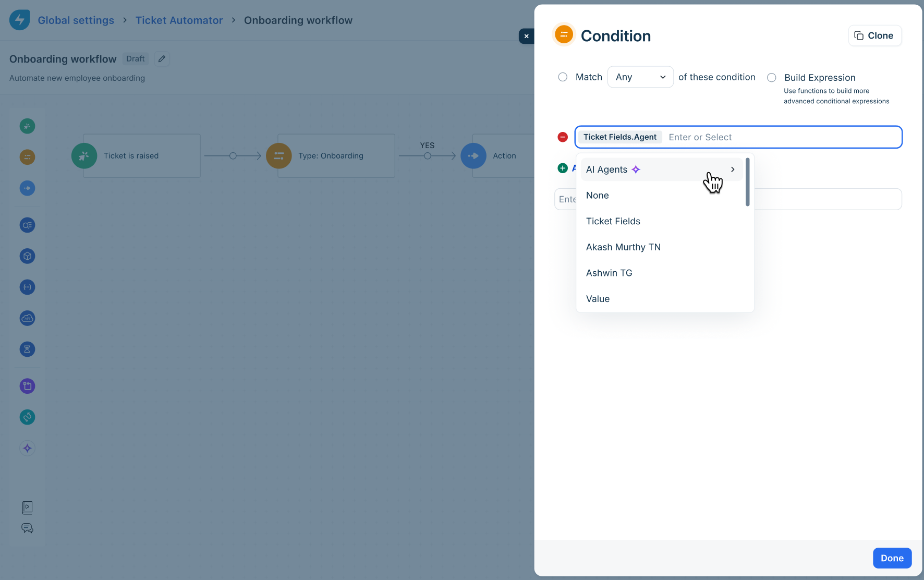Click the dropdown list scrollbar

[748, 182]
